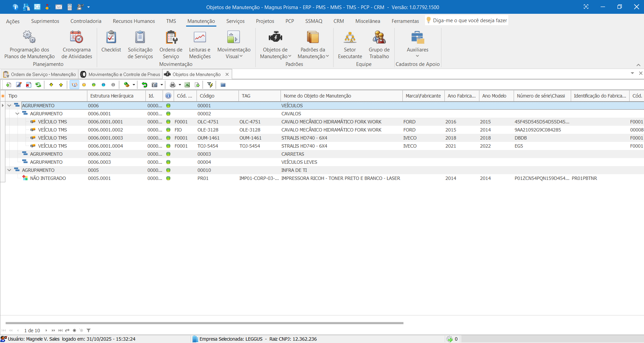Open the Suprimentos ribbon tab

pos(45,21)
